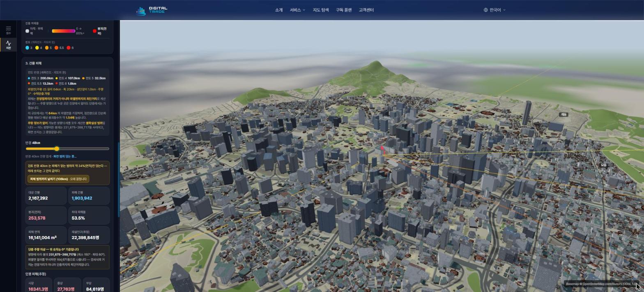Image resolution: width=644 pixels, height=292 pixels.
Task: Go to 지도 탐색 page
Action: click(321, 10)
